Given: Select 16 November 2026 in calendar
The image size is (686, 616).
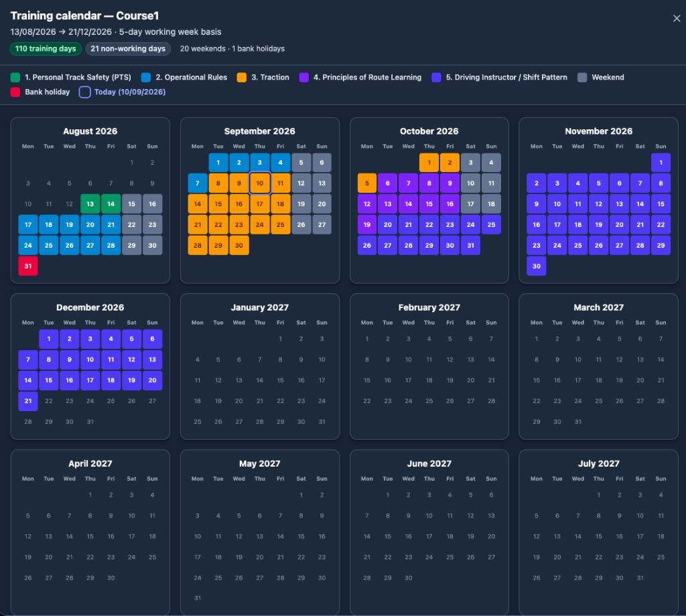Looking at the screenshot, I should pyautogui.click(x=537, y=224).
